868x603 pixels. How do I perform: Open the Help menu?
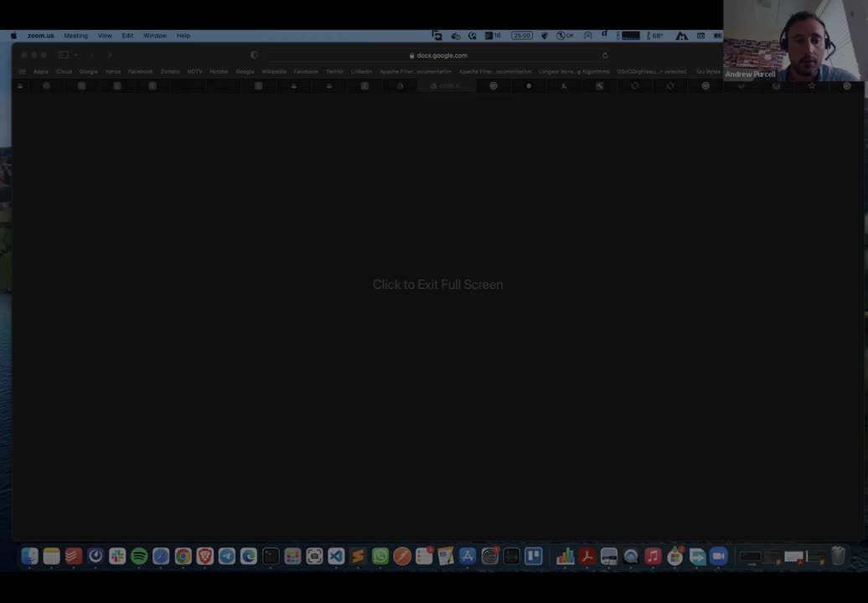pos(183,36)
